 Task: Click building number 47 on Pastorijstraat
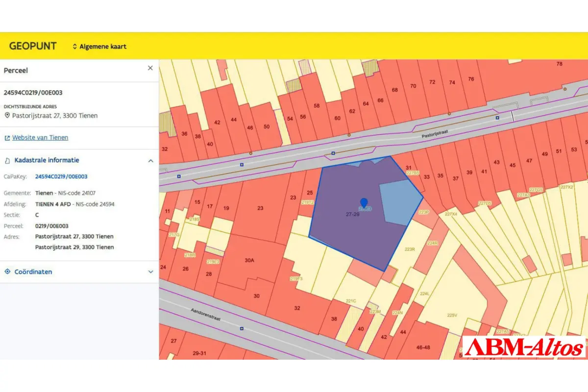[529, 161]
